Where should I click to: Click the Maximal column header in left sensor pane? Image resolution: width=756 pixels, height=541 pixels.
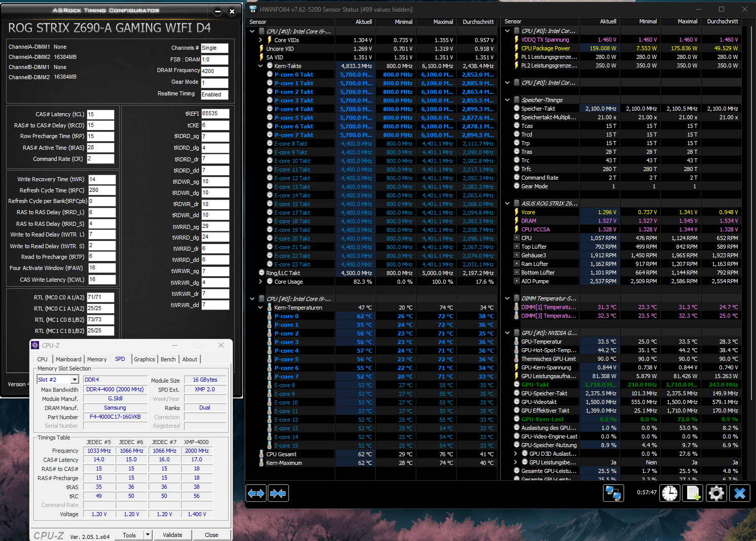click(x=436, y=22)
